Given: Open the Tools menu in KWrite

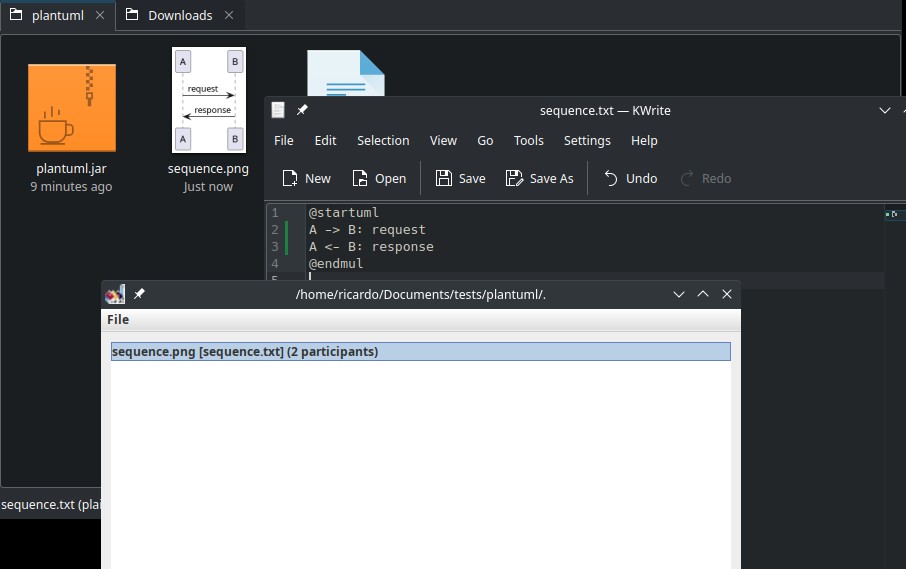Looking at the screenshot, I should coord(529,140).
